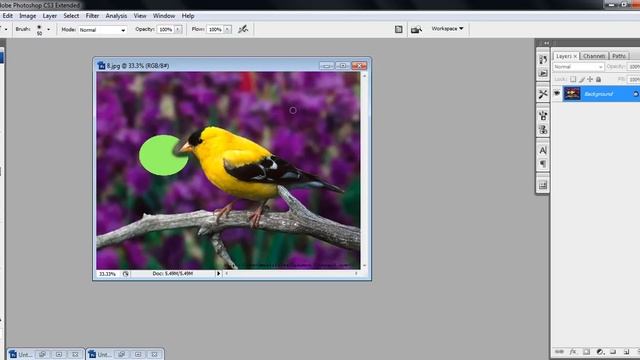Image resolution: width=640 pixels, height=360 pixels.
Task: Toggle Lock position
Action: [x=590, y=79]
